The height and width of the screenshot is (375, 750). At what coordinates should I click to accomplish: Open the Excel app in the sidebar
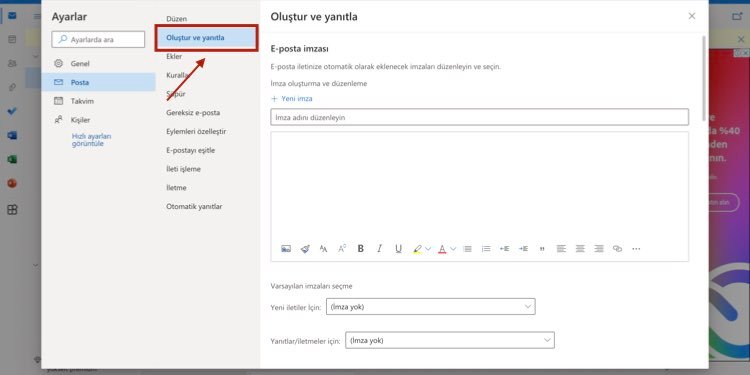click(x=12, y=159)
